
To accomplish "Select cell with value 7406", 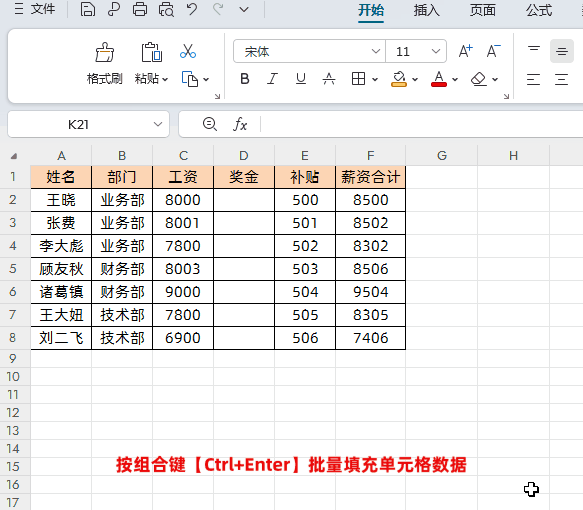I will tap(371, 338).
